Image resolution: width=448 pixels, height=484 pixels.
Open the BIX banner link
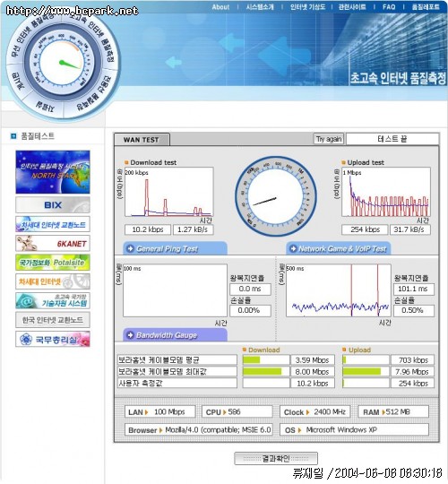click(x=53, y=205)
